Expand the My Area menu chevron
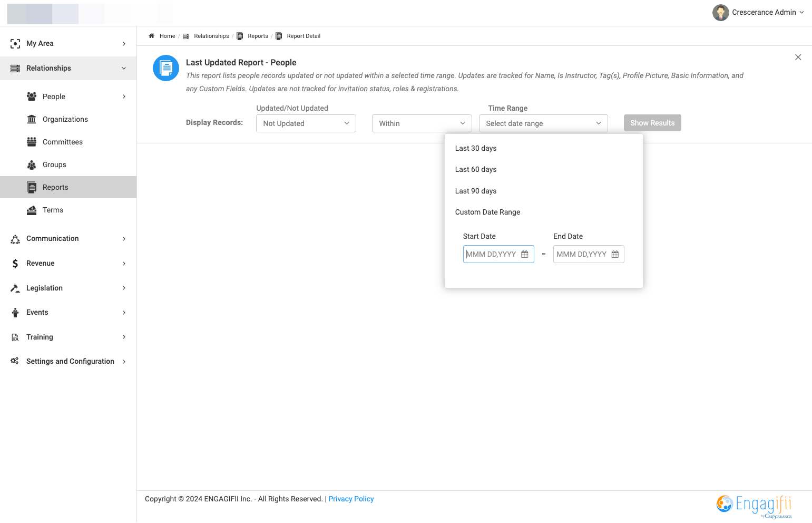This screenshot has width=812, height=523. click(124, 44)
